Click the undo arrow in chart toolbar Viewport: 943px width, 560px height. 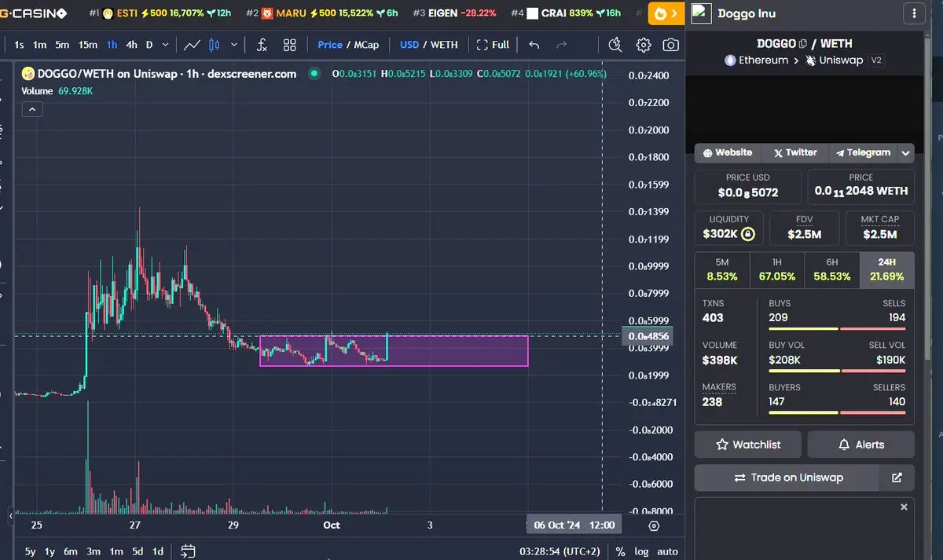pyautogui.click(x=534, y=45)
